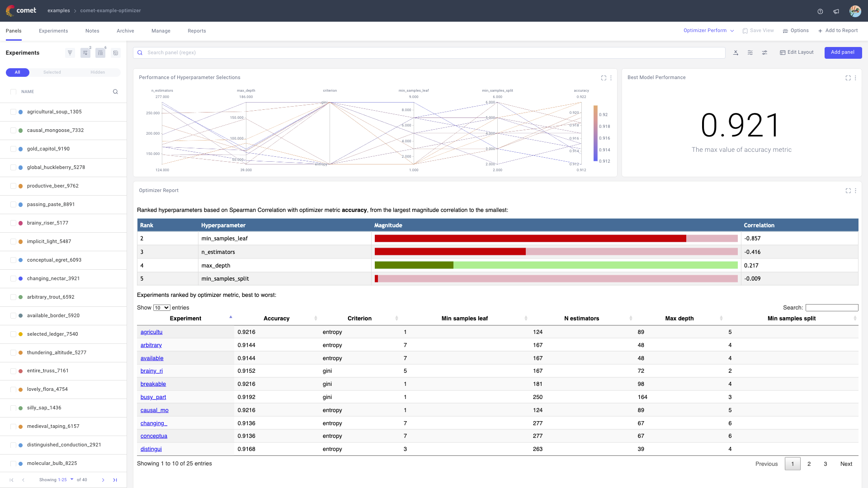Viewport: 868px width, 488px height.
Task: Open the Notes tab
Action: point(92,31)
